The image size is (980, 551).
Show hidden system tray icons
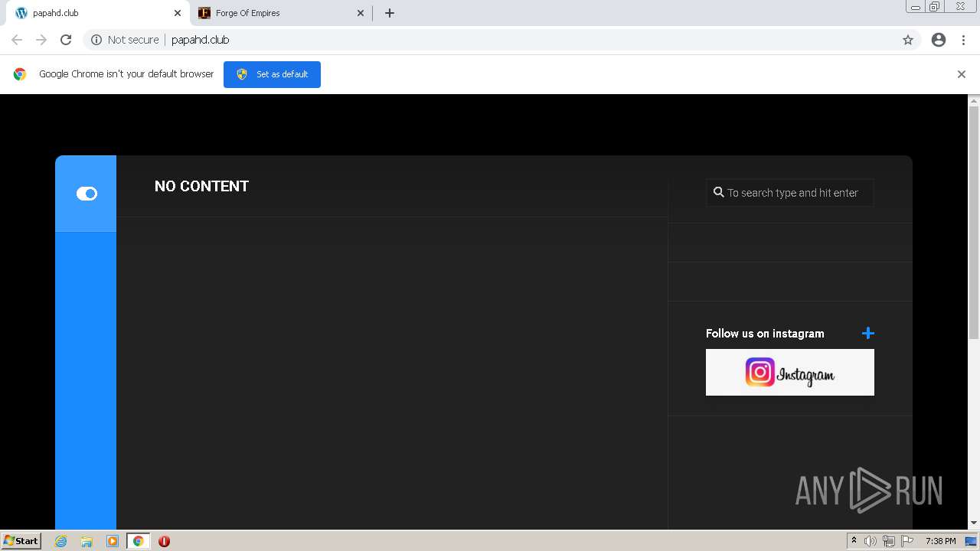pos(854,540)
